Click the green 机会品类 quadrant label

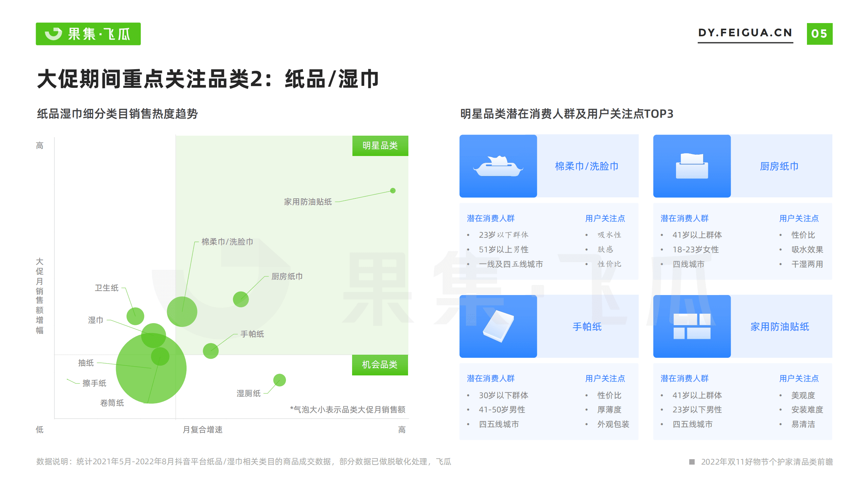(380, 365)
